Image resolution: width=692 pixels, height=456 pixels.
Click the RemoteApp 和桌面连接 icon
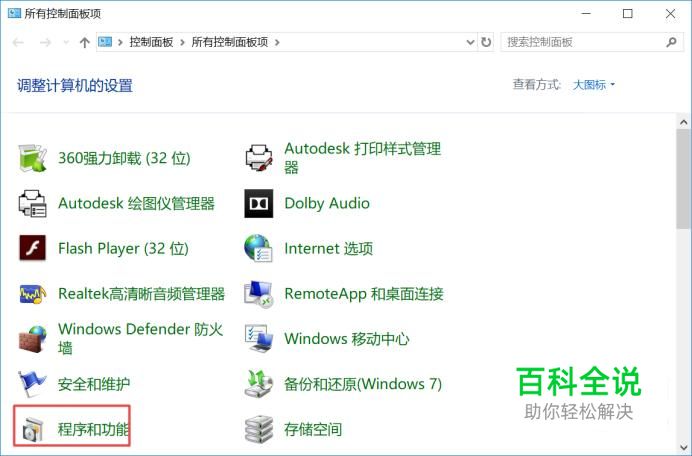(259, 294)
